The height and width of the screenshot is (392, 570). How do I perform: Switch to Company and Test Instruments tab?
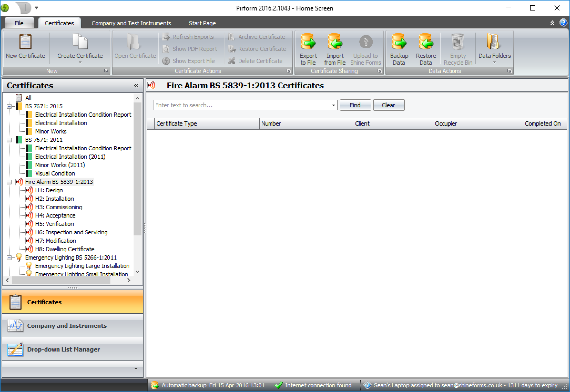(x=131, y=23)
